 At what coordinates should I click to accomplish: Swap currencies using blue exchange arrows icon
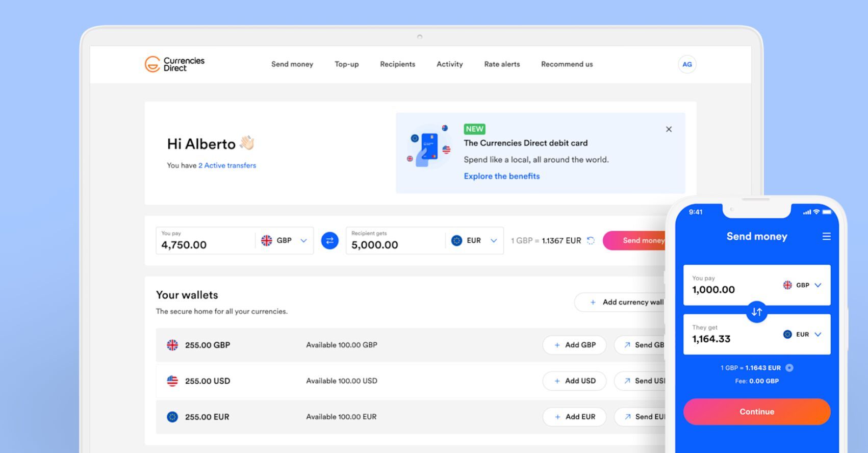329,240
